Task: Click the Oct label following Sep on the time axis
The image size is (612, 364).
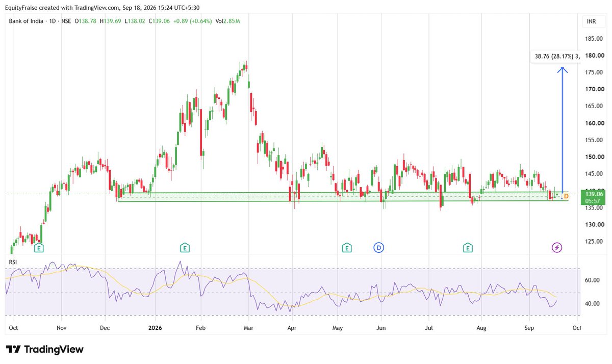Action: pos(577,328)
